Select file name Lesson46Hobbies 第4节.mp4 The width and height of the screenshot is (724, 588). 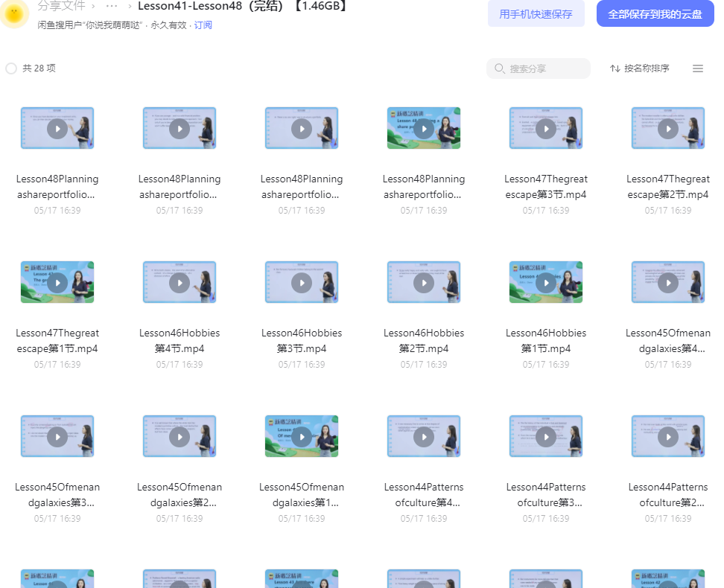[x=180, y=341]
